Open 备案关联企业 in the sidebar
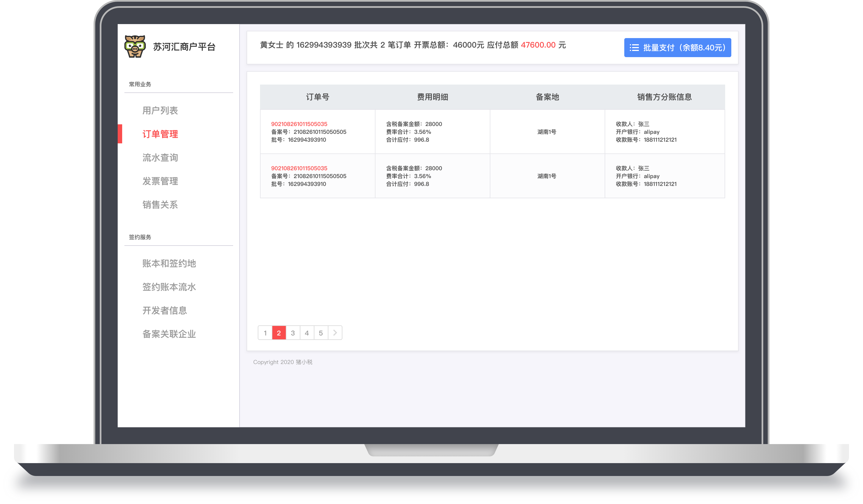The width and height of the screenshot is (863, 504). 169,334
